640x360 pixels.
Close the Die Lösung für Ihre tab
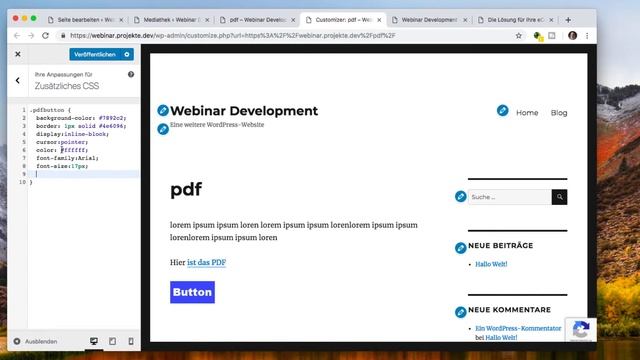tap(551, 20)
